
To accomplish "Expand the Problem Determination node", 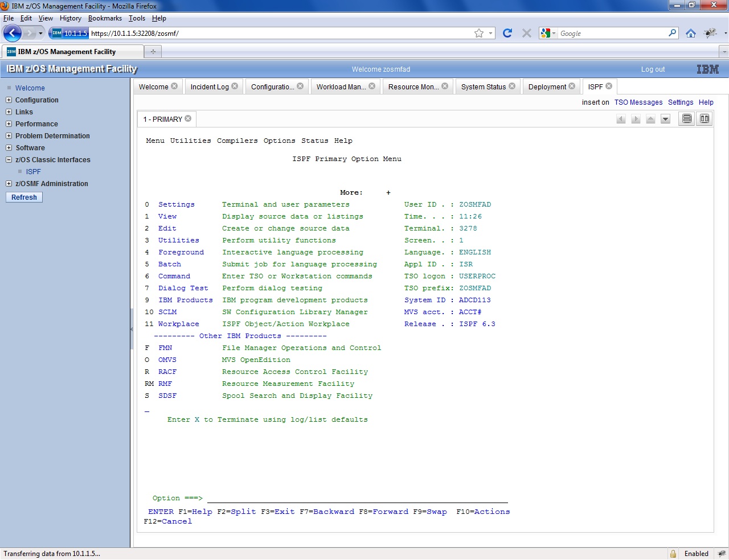I will (9, 135).
